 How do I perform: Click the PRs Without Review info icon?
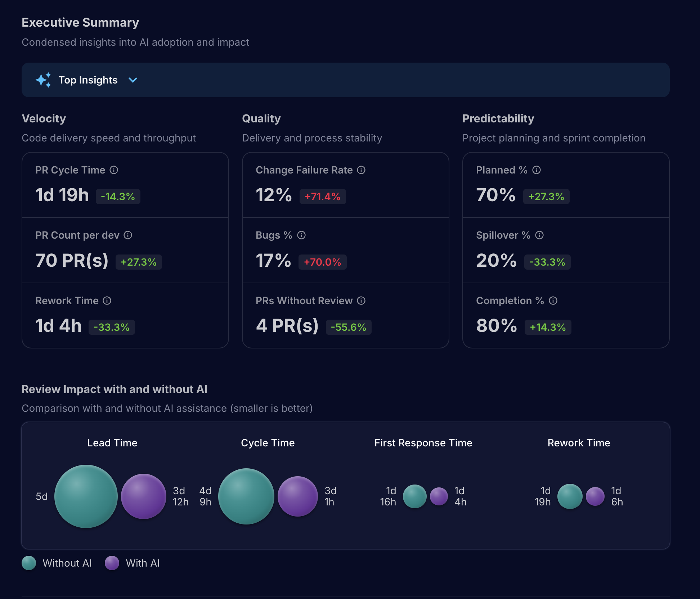coord(361,301)
